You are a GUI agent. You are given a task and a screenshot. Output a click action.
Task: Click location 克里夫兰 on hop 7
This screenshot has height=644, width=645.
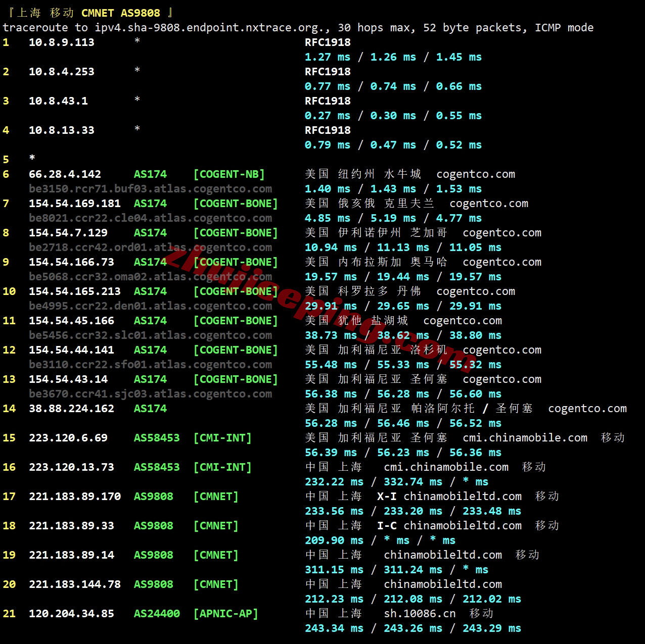tap(409, 204)
